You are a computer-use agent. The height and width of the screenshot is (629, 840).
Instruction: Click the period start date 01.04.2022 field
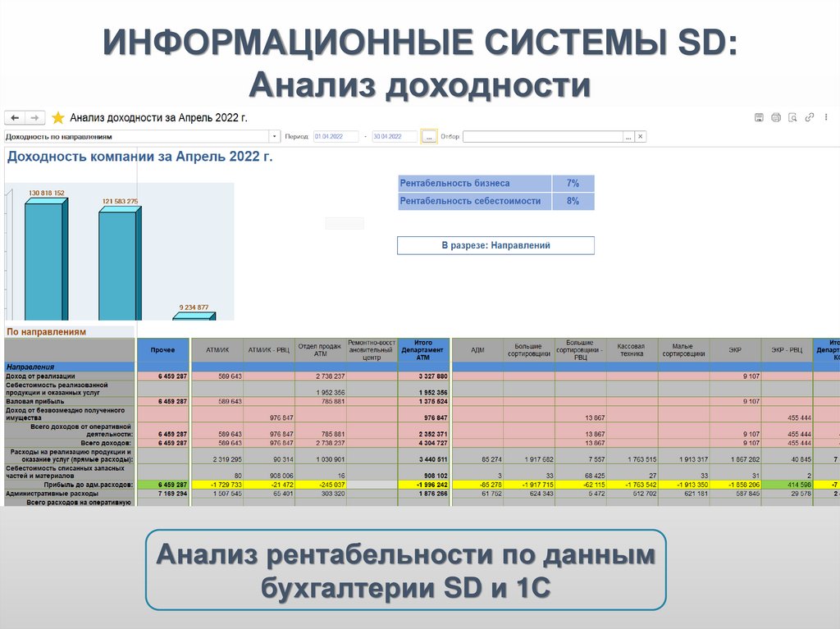click(x=336, y=137)
